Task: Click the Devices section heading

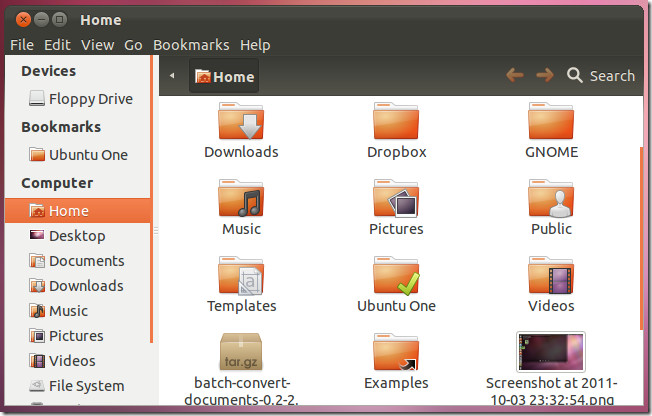Action: 49,71
